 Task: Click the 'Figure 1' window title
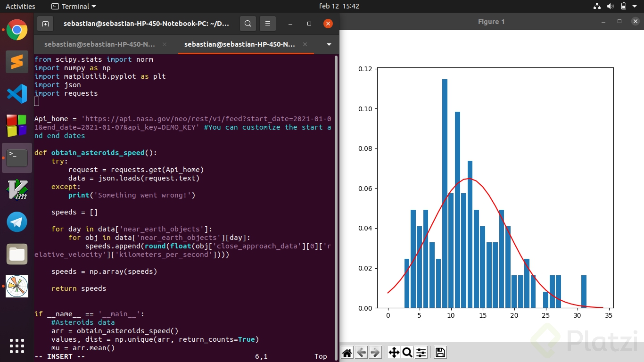point(491,22)
